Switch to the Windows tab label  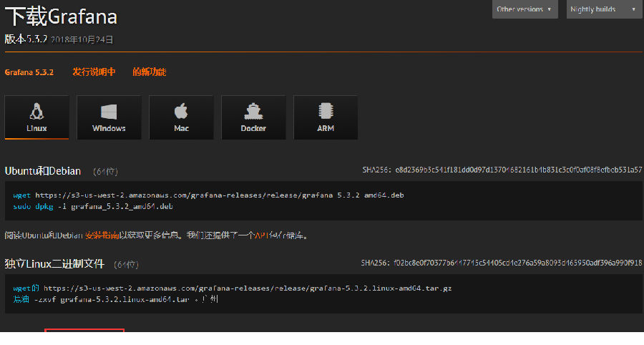click(x=109, y=129)
